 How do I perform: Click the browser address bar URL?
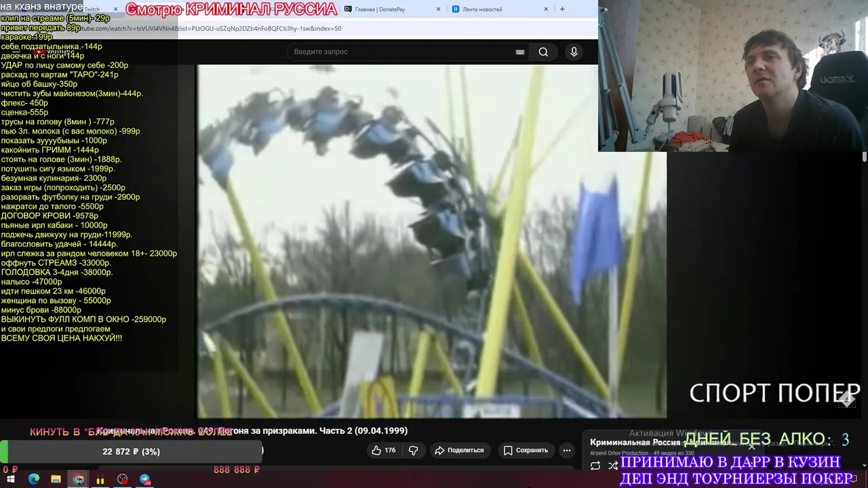210,28
